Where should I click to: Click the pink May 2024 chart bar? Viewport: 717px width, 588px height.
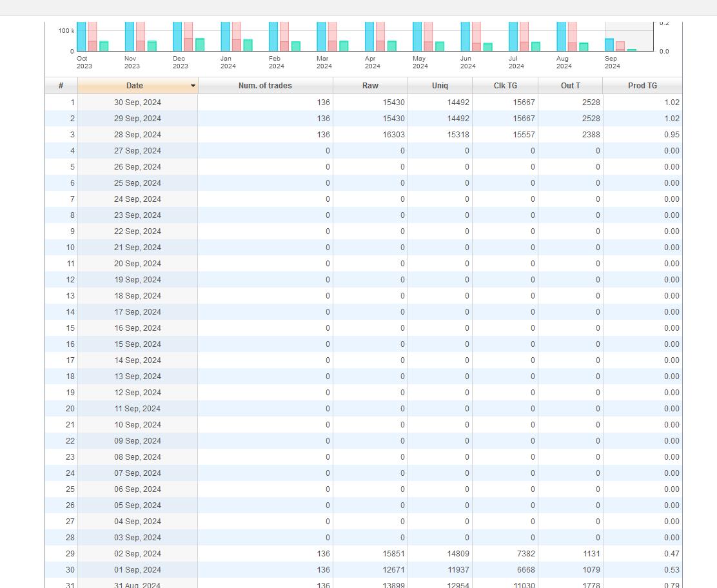click(x=428, y=37)
